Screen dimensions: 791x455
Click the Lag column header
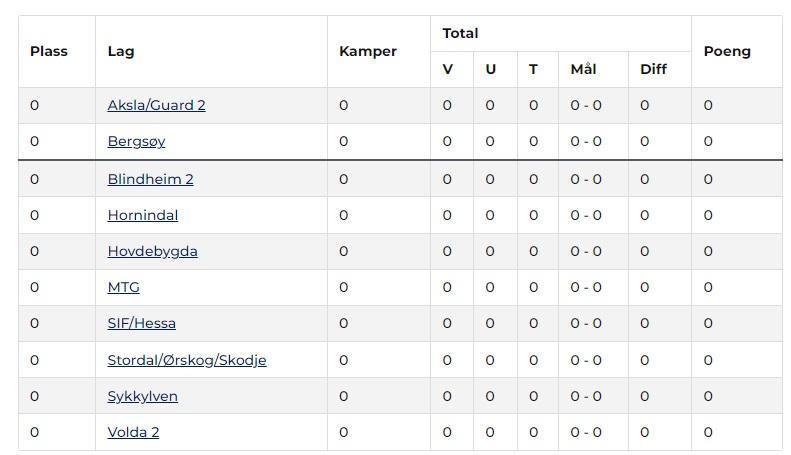coord(121,51)
